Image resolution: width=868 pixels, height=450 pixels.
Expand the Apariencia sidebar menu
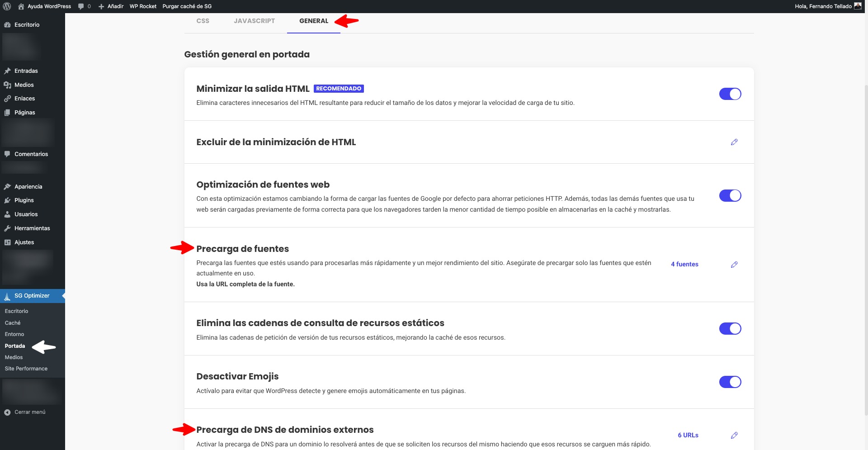(28, 187)
